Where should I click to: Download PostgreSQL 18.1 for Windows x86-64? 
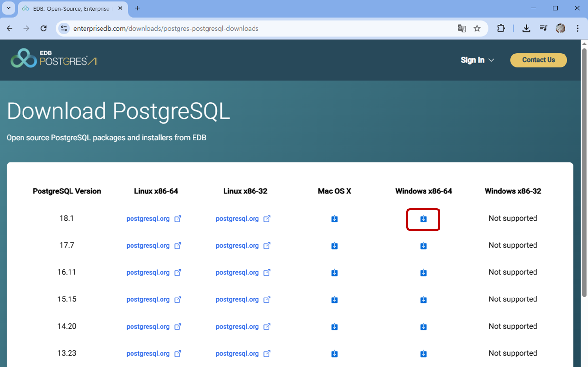pos(423,219)
